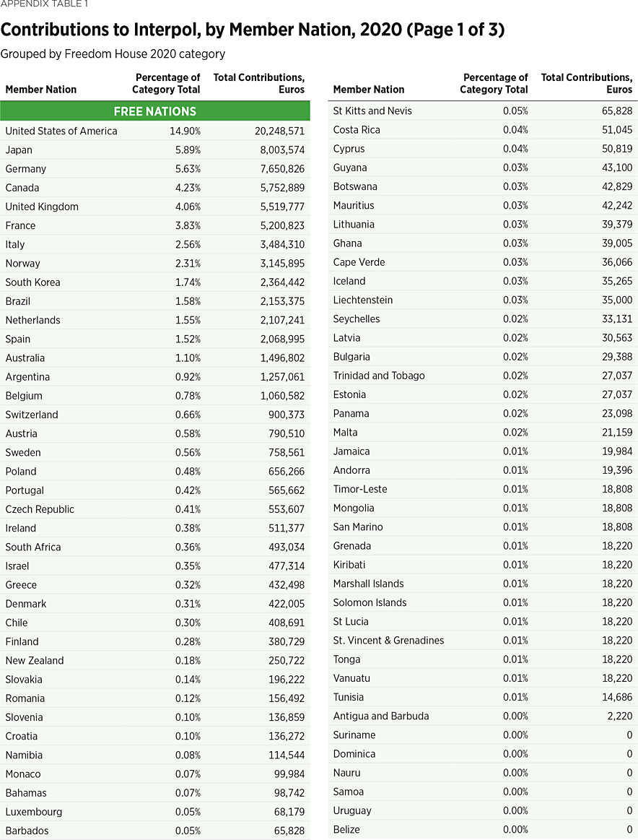Click Costa Rica's contribution value 51,045

pyautogui.click(x=615, y=129)
